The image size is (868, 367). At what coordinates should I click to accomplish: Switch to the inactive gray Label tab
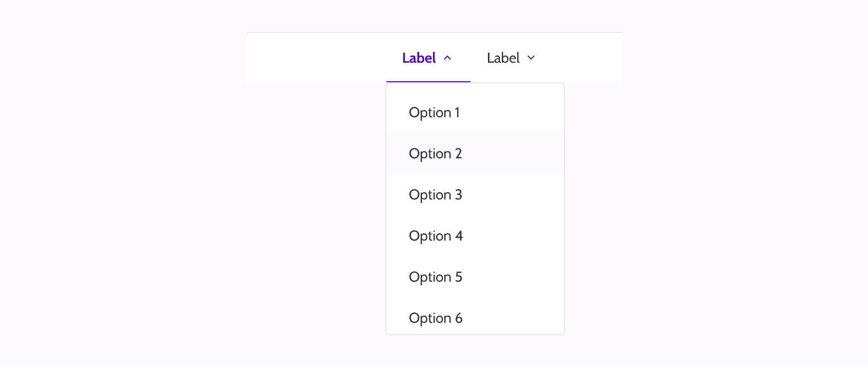coord(503,58)
